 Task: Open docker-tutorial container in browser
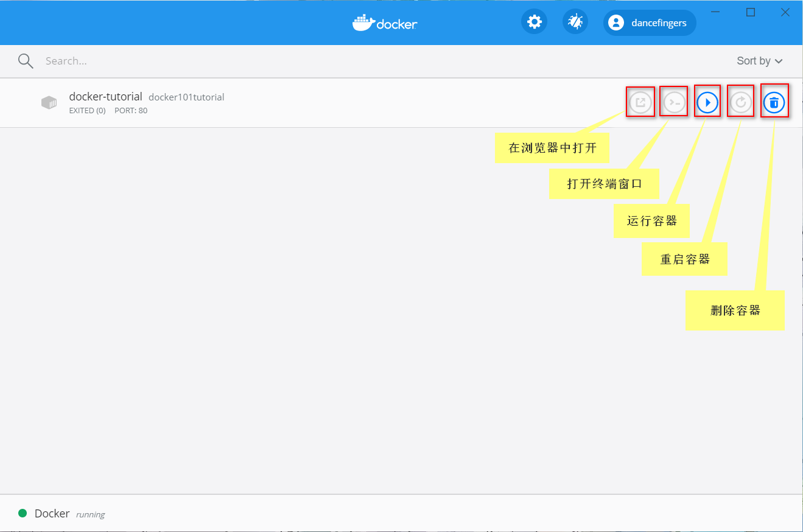click(640, 102)
